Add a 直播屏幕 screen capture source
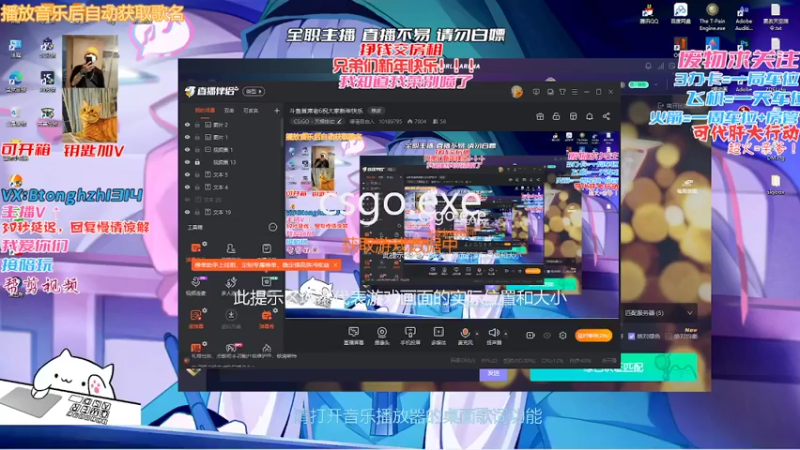Screen dimensions: 800x450 pyautogui.click(x=354, y=336)
